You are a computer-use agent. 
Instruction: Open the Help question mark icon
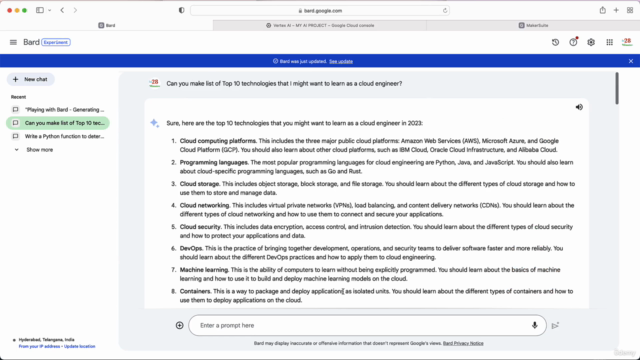573,42
